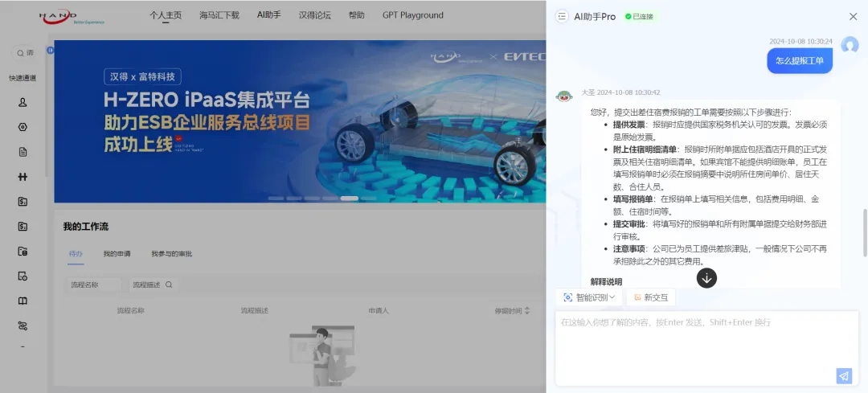868x393 pixels.
Task: Switch to the 待办 workflow tab
Action: [76, 253]
